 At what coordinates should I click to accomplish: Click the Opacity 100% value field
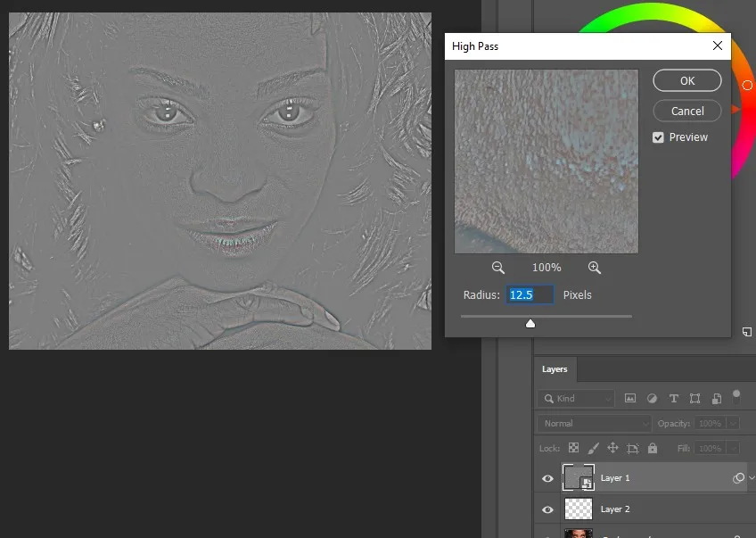[x=710, y=424]
